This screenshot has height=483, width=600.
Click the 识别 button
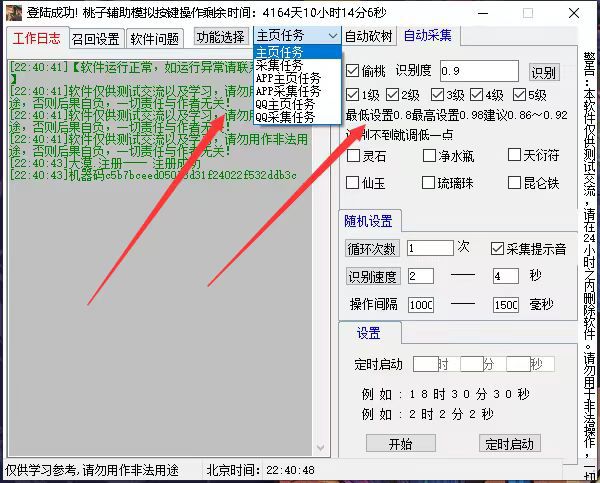click(x=544, y=72)
